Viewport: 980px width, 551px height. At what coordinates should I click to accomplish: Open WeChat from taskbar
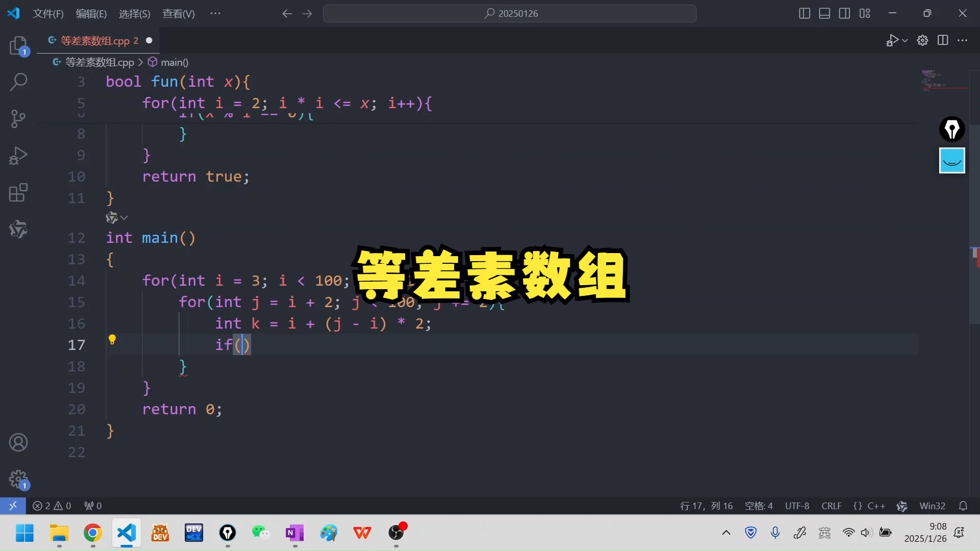[x=261, y=533]
